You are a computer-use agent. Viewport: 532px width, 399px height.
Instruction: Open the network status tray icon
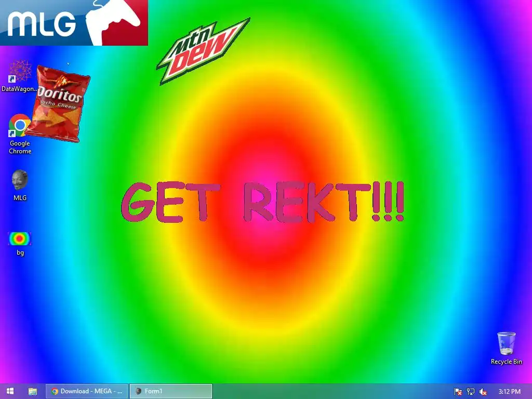click(x=471, y=392)
